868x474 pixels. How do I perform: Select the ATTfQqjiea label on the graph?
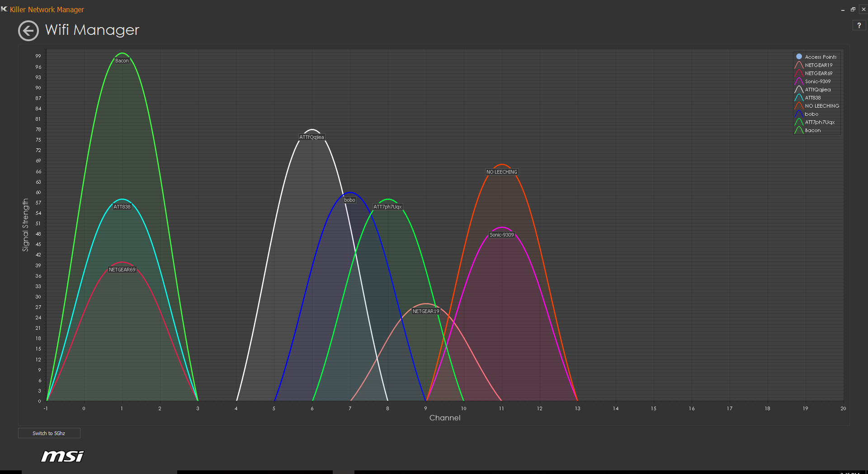pyautogui.click(x=311, y=137)
